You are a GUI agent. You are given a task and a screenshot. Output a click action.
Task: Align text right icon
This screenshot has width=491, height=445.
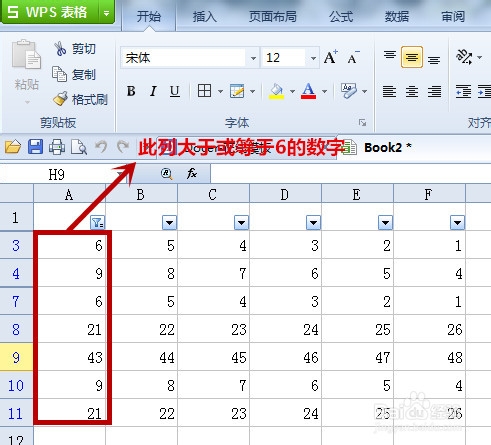[x=434, y=91]
